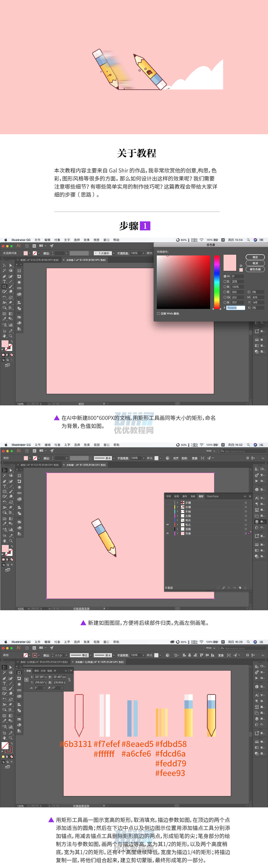Select the H radio button in Color Picker
Viewport: 268px width, 868px height.
225,276
